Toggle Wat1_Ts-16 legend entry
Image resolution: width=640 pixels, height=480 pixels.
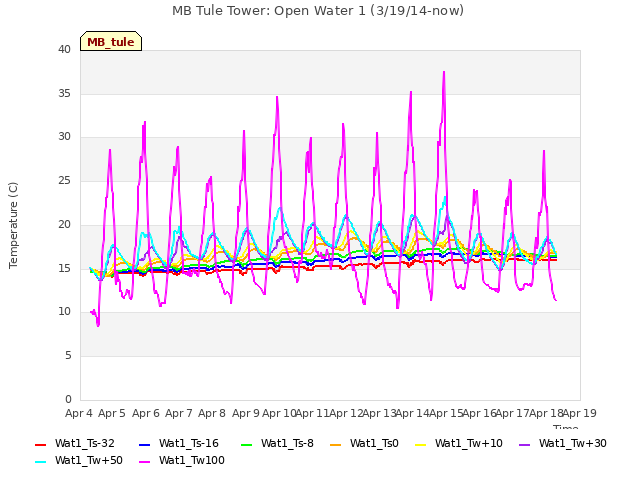point(179,444)
